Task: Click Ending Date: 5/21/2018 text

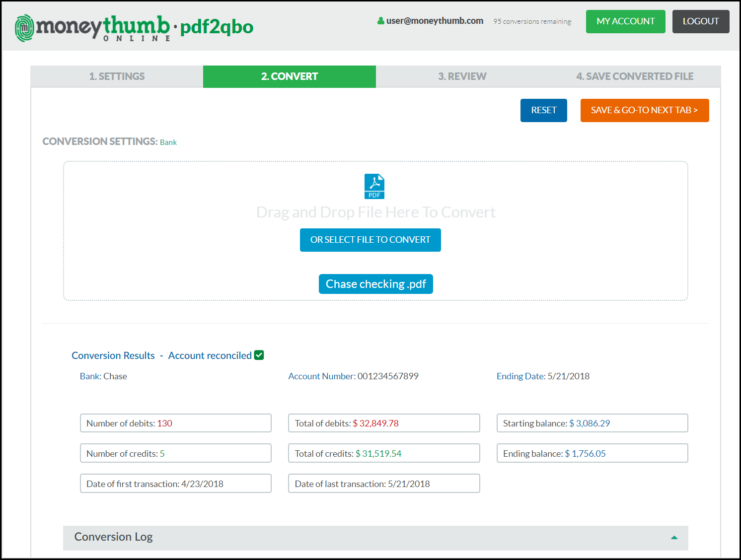Action: [543, 376]
